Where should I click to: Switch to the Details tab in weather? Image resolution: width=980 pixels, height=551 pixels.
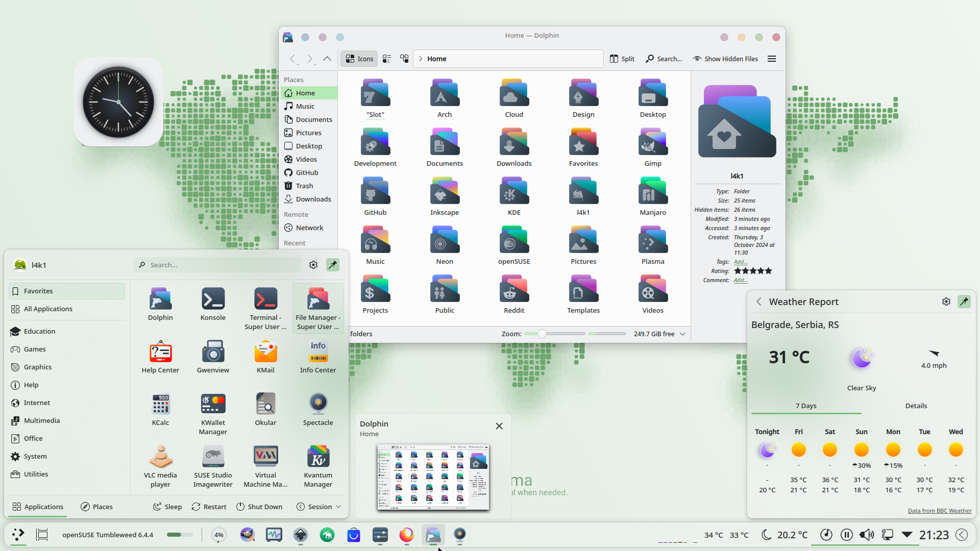[x=916, y=406]
